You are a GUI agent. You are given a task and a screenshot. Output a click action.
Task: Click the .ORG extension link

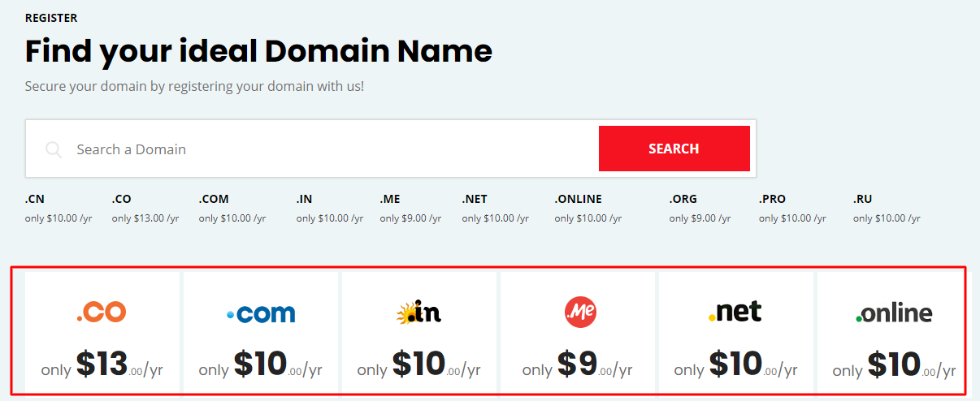tap(683, 199)
